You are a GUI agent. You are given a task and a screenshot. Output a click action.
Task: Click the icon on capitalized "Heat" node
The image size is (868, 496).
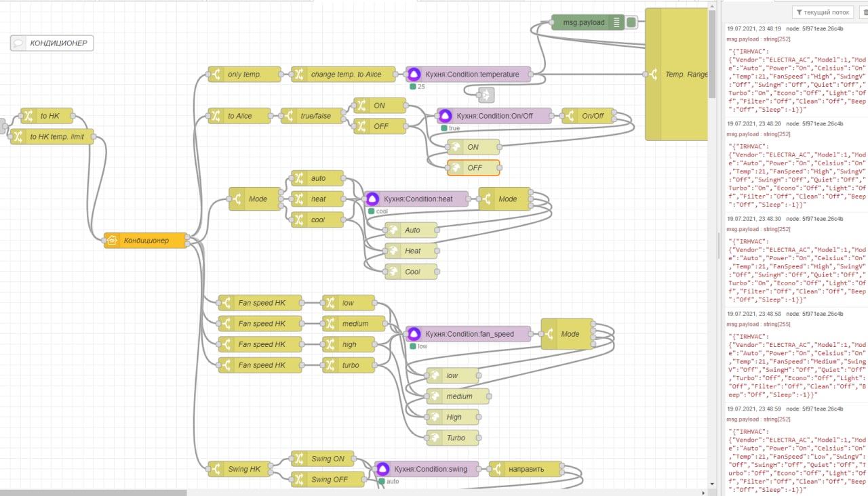click(393, 251)
